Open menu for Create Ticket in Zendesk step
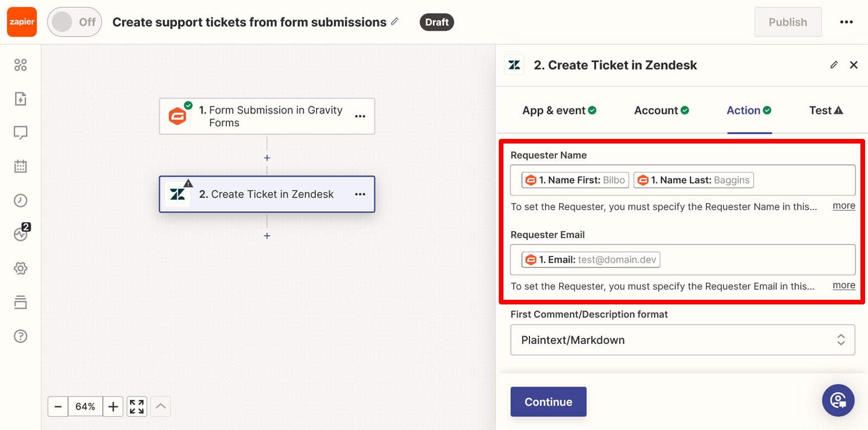The height and width of the screenshot is (430, 868). tap(360, 194)
